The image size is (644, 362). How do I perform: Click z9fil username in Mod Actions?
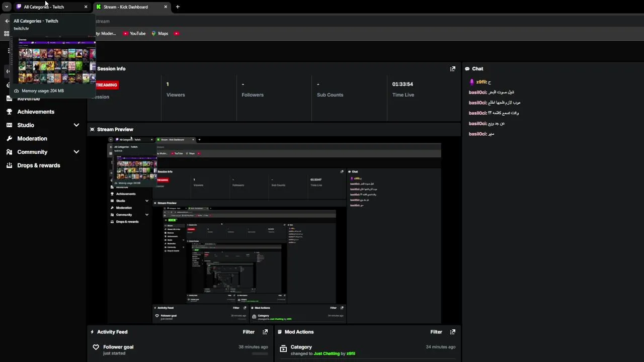(x=351, y=354)
